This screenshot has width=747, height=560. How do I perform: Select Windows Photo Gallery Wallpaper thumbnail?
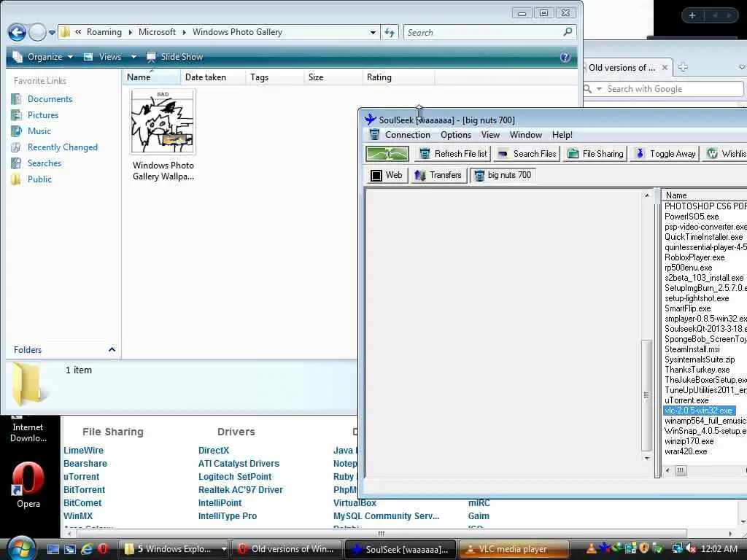point(163,122)
